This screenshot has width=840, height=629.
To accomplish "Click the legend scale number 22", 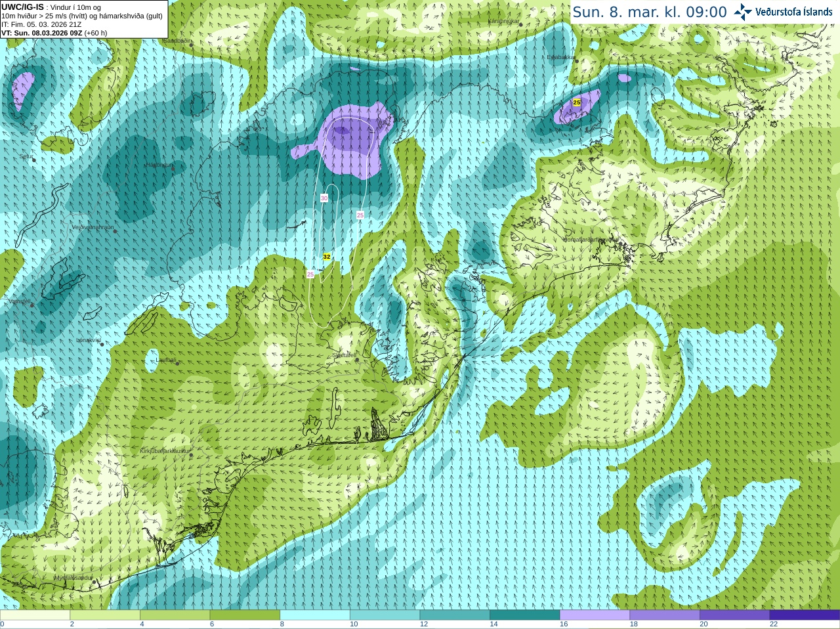I will click(x=774, y=624).
